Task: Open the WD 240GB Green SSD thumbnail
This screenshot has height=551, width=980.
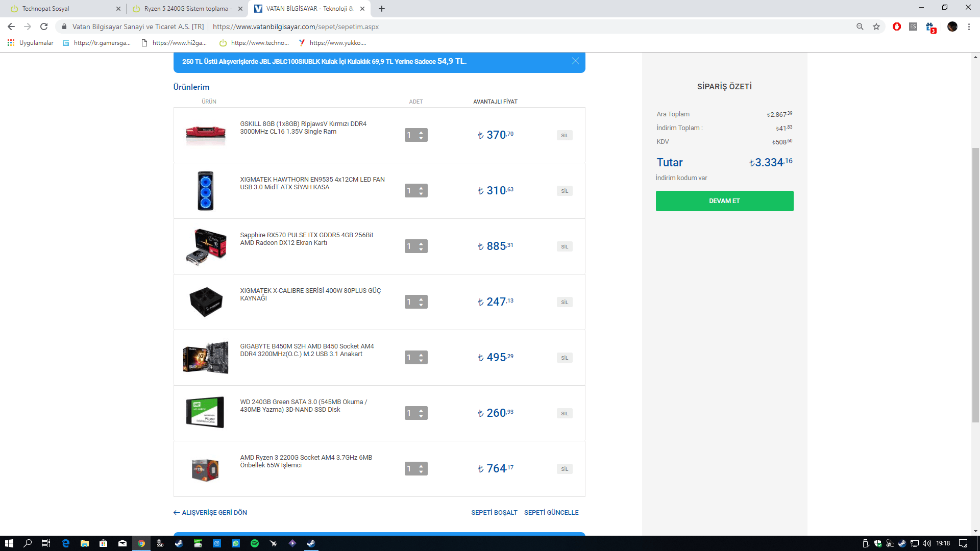Action: [x=205, y=412]
